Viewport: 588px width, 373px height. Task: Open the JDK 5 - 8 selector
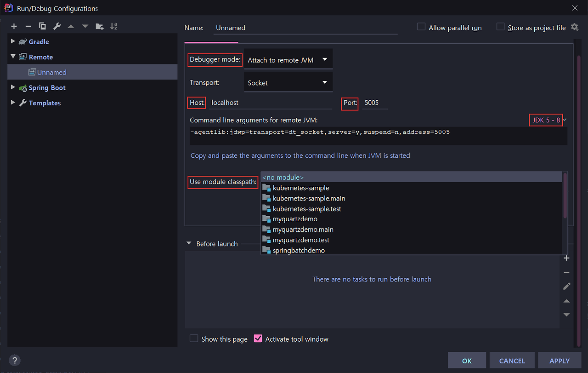(546, 120)
